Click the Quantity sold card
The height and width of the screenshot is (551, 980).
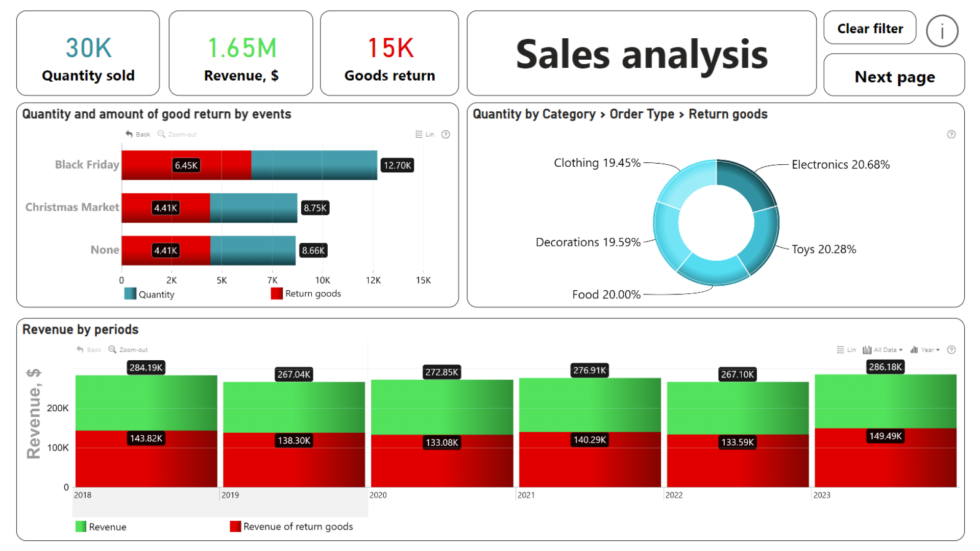point(88,53)
